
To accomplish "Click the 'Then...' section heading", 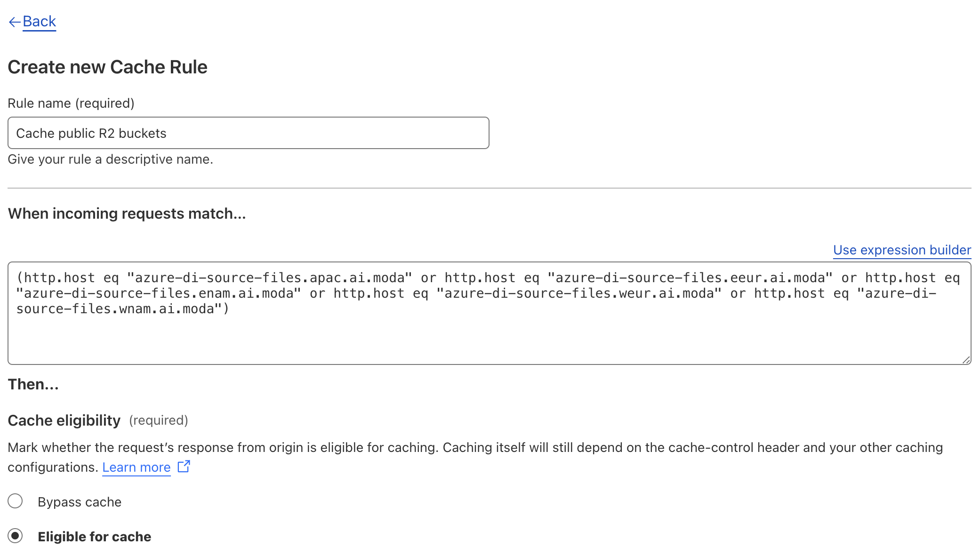I will 33,385.
